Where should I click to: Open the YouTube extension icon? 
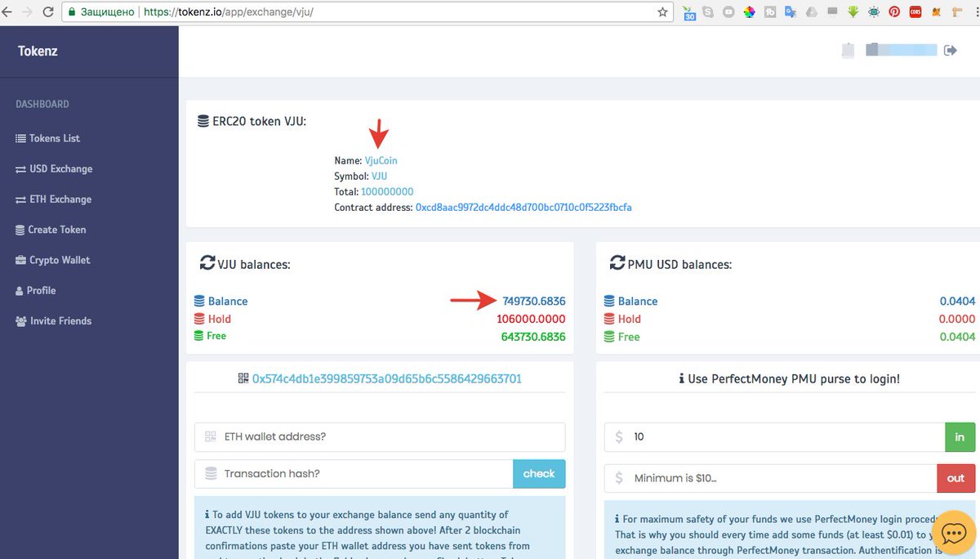728,12
